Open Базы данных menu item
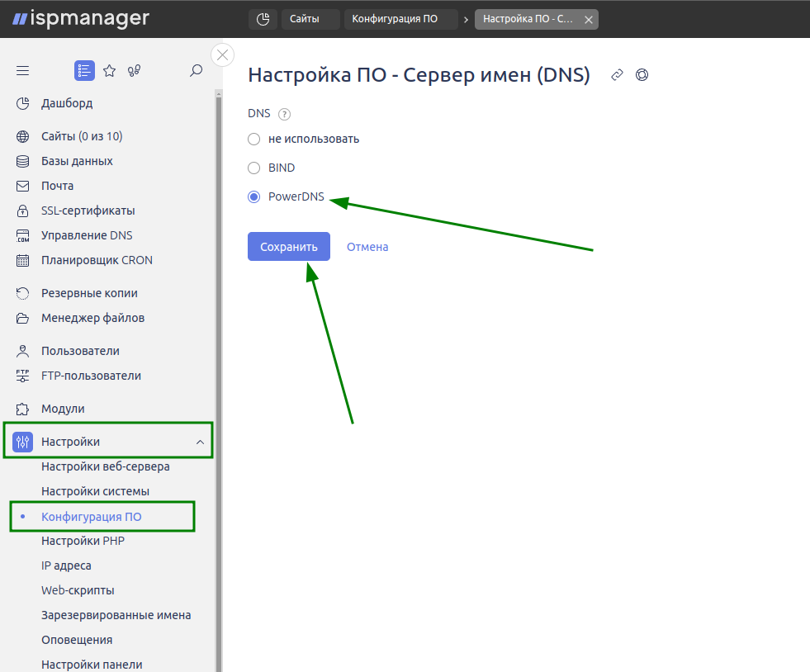Screen dimensions: 810x672 [77, 161]
